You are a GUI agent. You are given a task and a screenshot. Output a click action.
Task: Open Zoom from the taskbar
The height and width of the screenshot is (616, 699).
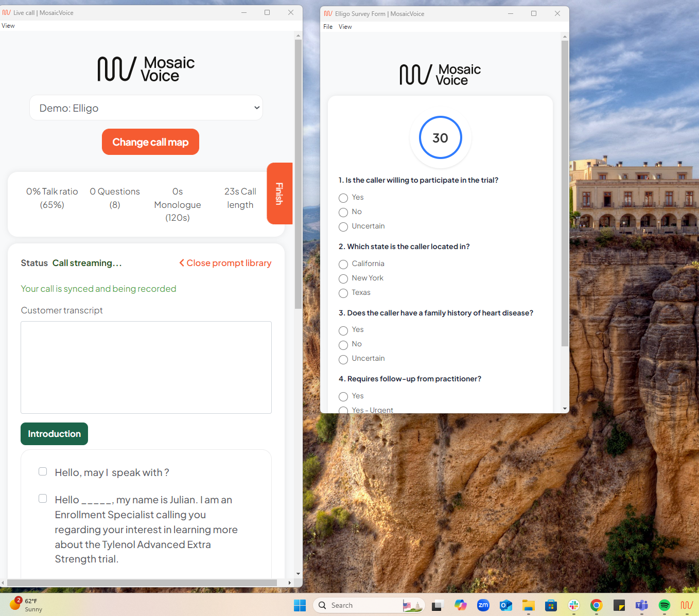pos(483,605)
